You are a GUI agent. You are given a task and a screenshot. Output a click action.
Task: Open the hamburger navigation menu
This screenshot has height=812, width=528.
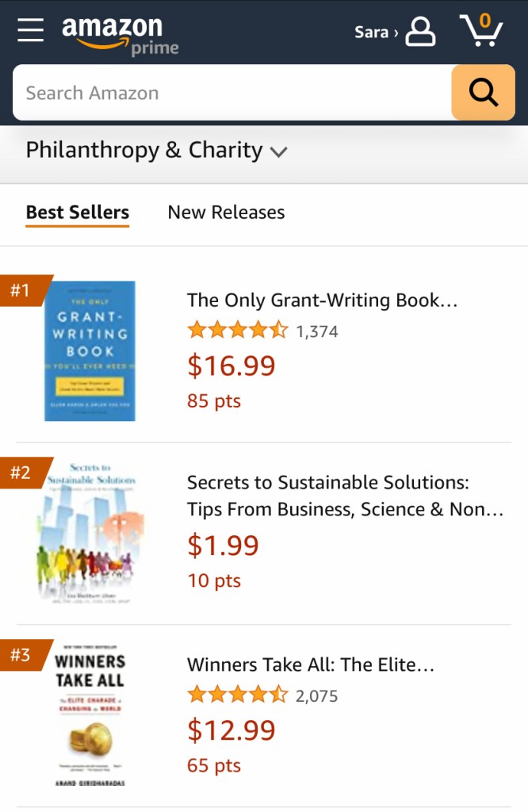[x=31, y=30]
